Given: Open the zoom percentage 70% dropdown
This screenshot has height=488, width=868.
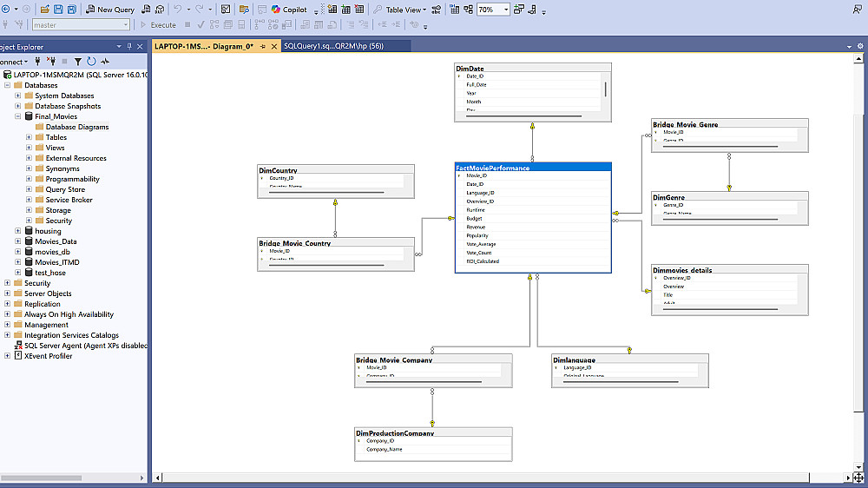Looking at the screenshot, I should 505,10.
